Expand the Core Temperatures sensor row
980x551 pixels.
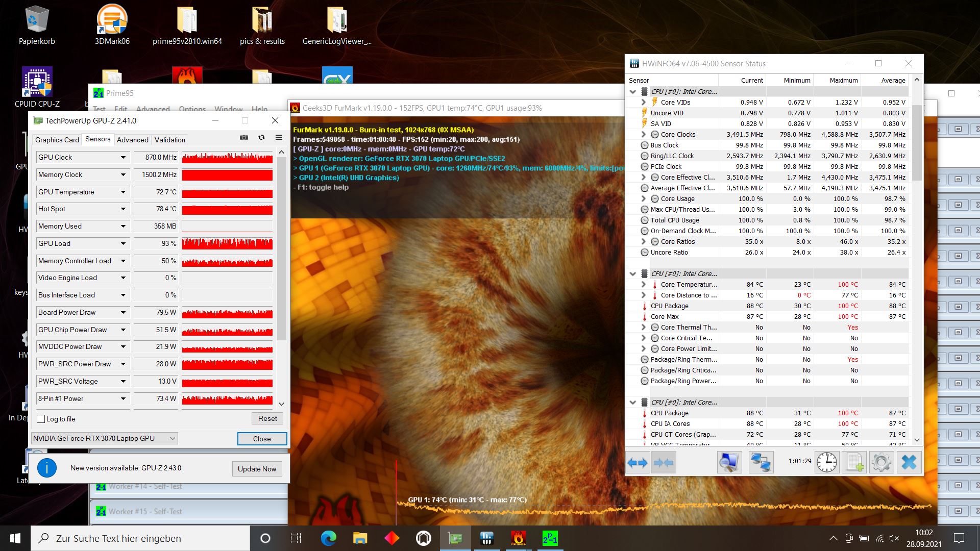(x=644, y=284)
